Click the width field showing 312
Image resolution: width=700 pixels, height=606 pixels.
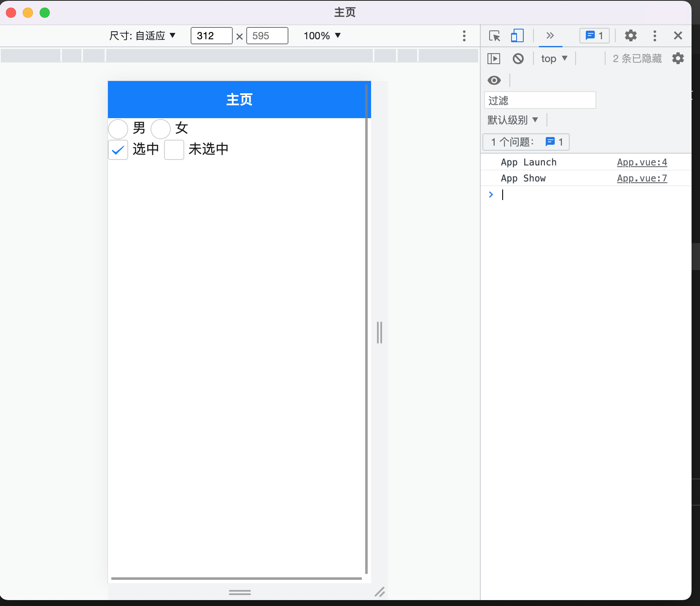(211, 36)
